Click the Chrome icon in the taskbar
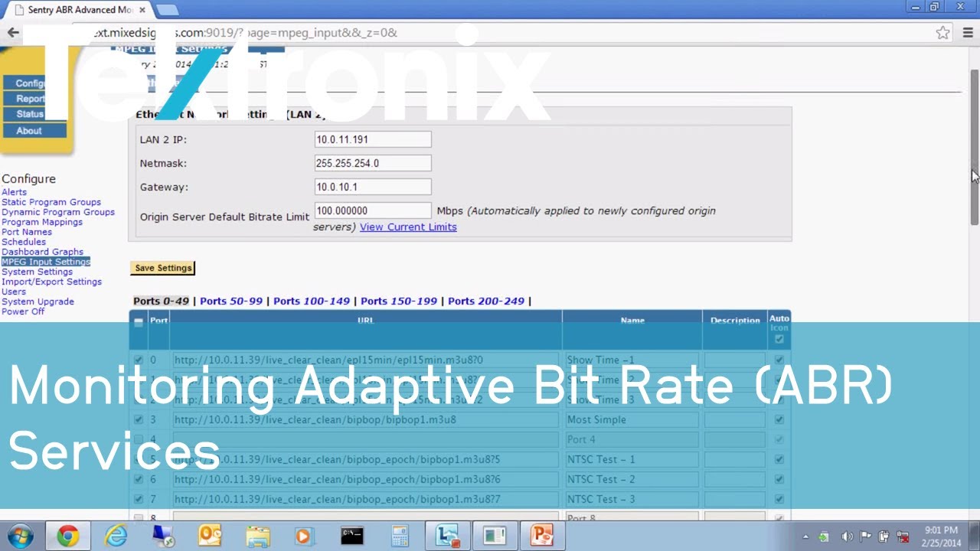Screen dimensions: 980x551 tap(67, 536)
